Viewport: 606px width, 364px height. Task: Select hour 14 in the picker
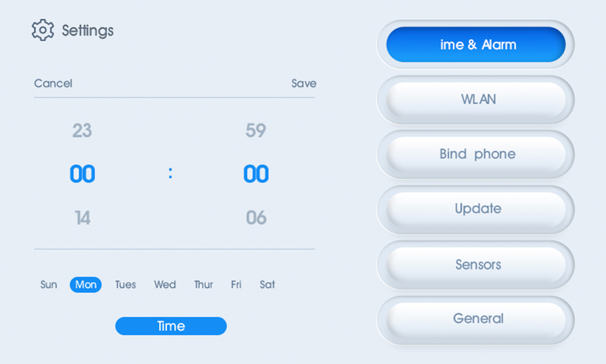(82, 218)
